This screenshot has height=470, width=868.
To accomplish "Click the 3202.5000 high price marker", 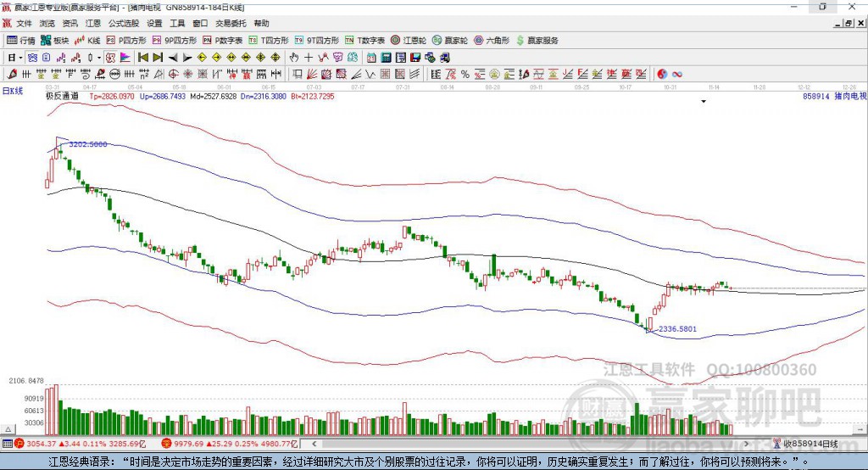I will [88, 144].
